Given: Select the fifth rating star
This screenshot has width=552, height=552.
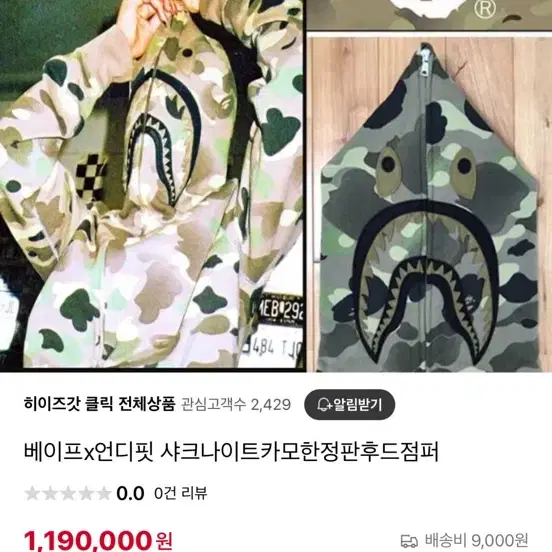Looking at the screenshot, I should [x=104, y=493].
